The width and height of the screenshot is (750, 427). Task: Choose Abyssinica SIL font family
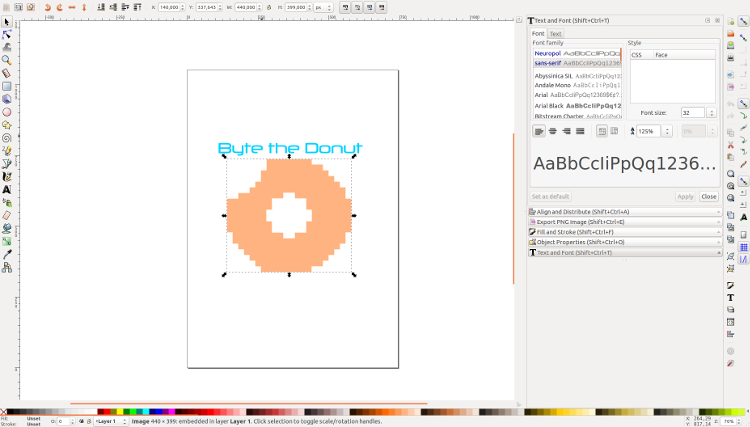tap(577, 76)
